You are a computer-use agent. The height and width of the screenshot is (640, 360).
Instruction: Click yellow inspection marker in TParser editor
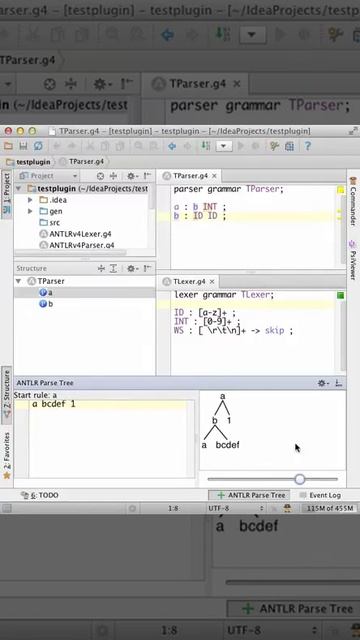coord(340,190)
